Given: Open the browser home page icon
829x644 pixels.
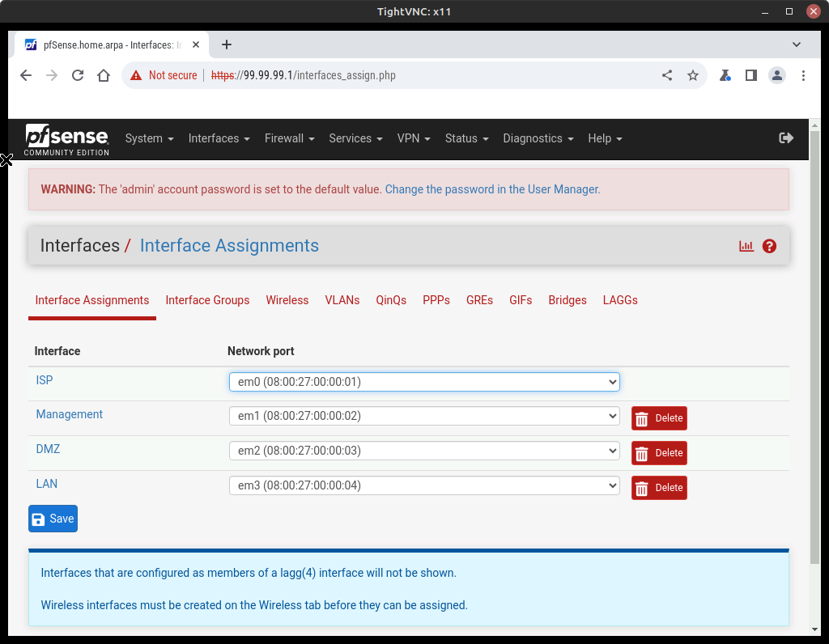Looking at the screenshot, I should coord(104,75).
